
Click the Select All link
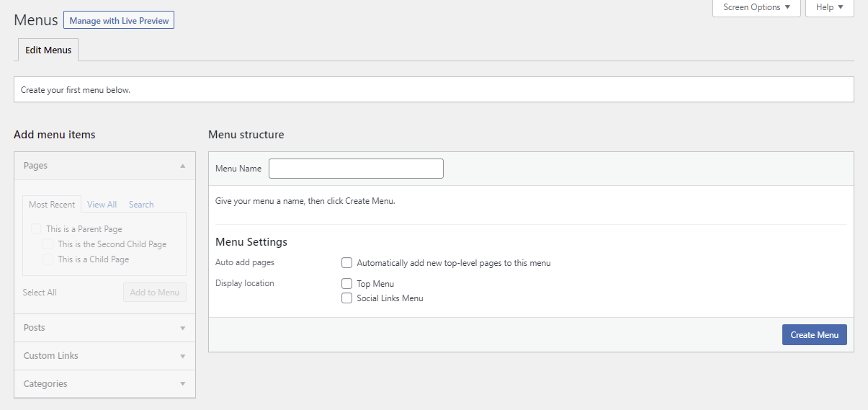pos(40,293)
